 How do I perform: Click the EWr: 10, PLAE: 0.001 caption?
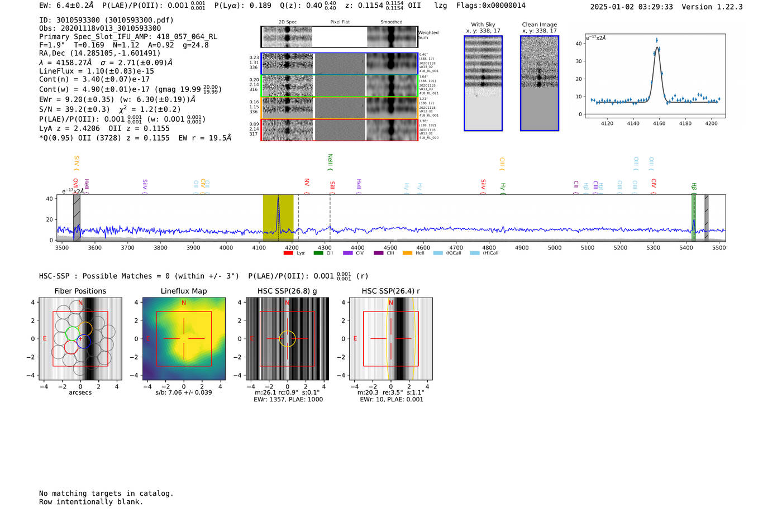[392, 399]
